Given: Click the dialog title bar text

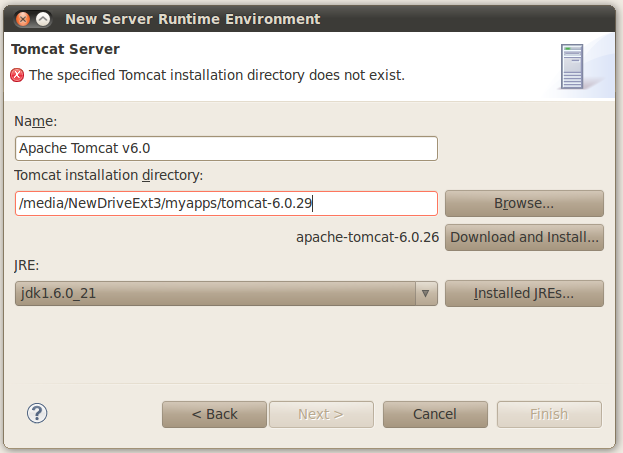Looking at the screenshot, I should [x=192, y=19].
